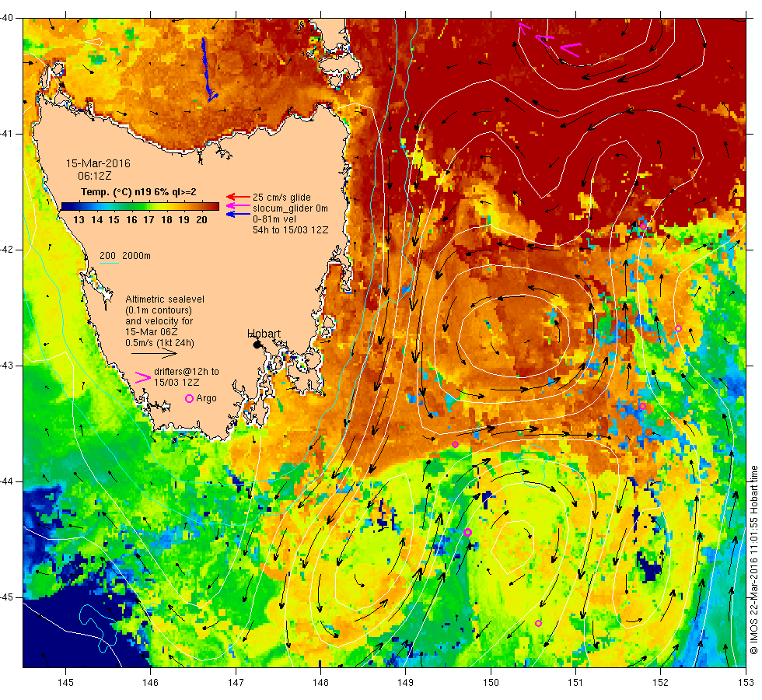Click the '0.5m/s (1kt 24h)' text
The image size is (762, 700).
coord(159,343)
